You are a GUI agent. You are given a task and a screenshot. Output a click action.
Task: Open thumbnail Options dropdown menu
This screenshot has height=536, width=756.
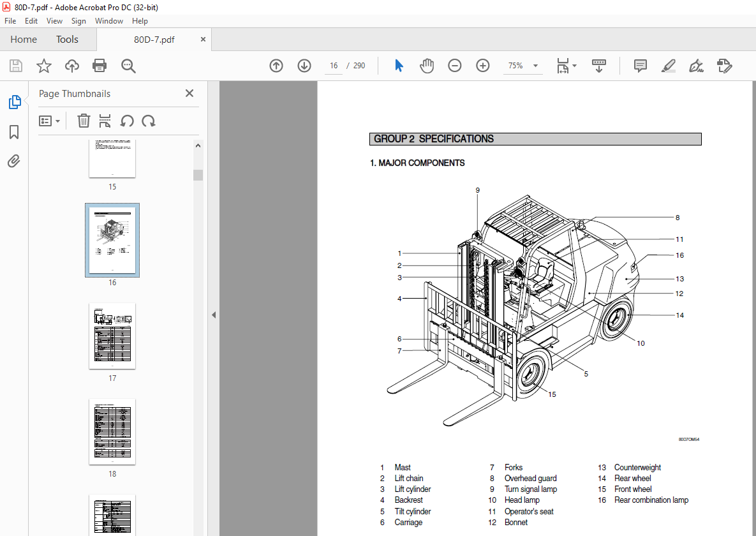[49, 121]
